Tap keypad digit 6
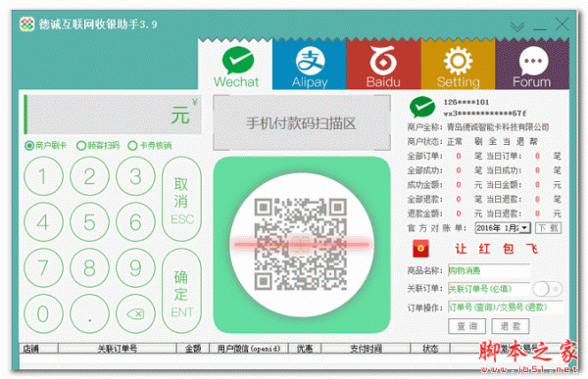Image resolution: width=588 pixels, height=379 pixels. [135, 222]
